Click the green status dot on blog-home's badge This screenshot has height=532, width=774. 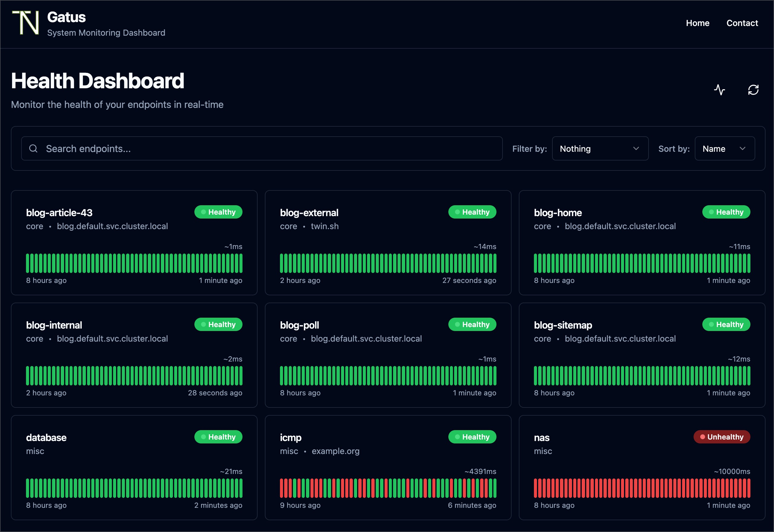click(x=711, y=212)
